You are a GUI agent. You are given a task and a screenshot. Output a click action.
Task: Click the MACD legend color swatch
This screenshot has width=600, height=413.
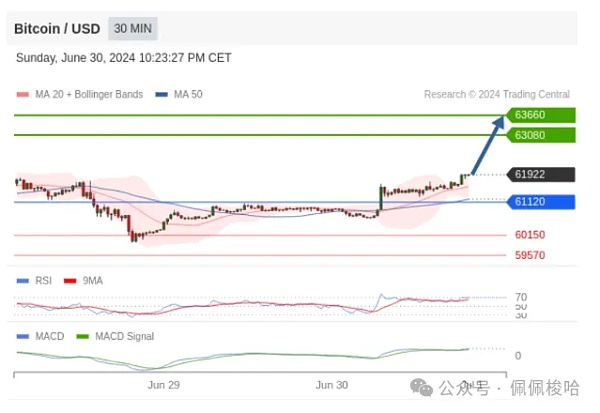[x=23, y=336]
